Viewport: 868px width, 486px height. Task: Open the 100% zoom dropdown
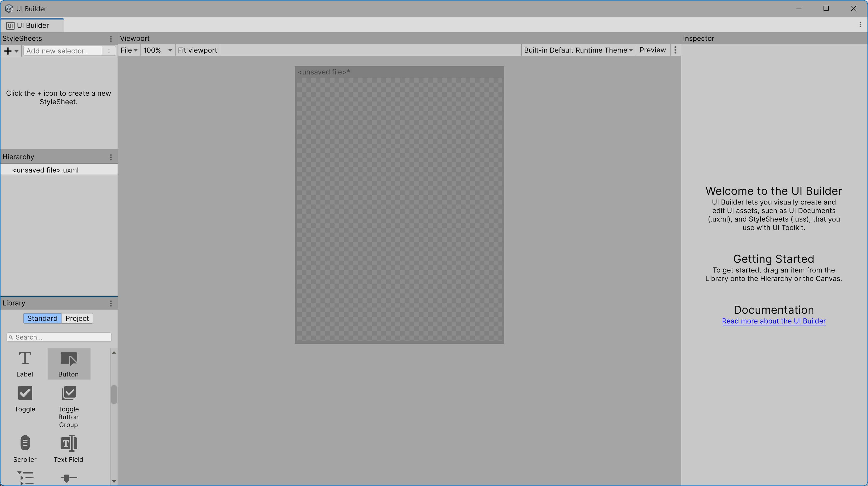pyautogui.click(x=158, y=50)
